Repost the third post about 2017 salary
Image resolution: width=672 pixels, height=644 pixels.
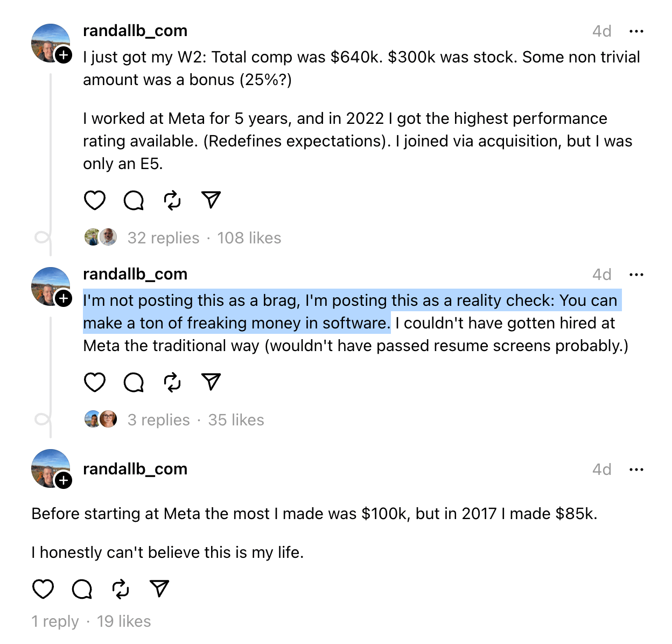[121, 589]
